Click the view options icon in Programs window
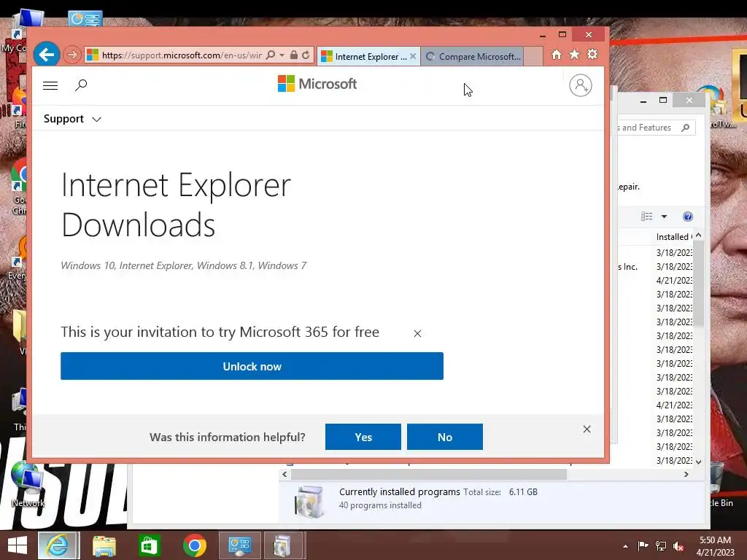This screenshot has height=560, width=747. coord(646,217)
